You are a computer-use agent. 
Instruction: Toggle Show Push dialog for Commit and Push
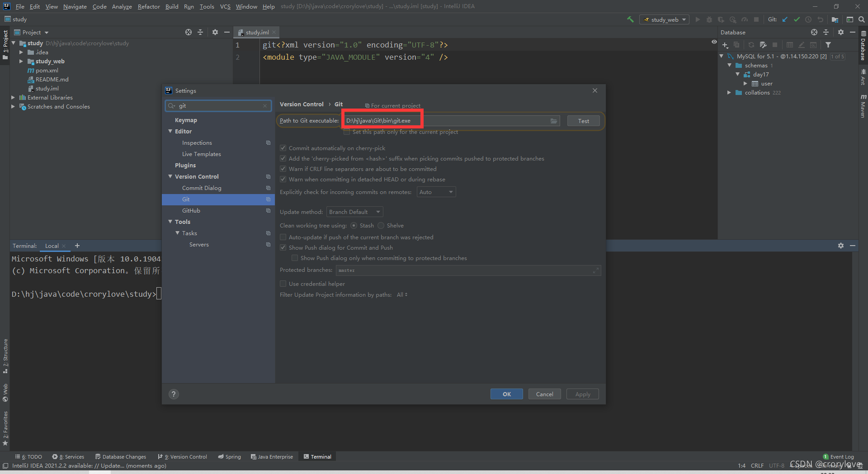point(283,247)
